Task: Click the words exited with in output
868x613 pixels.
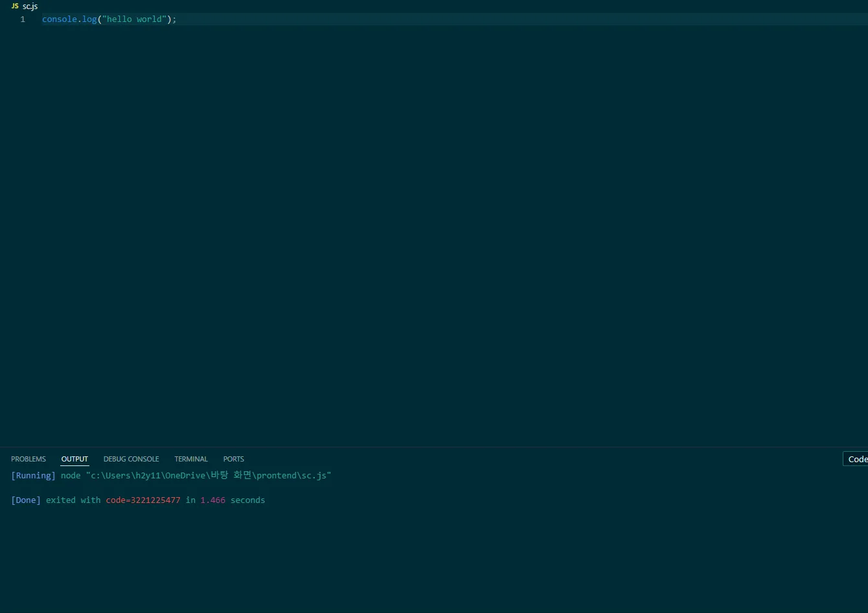Action: (73, 500)
